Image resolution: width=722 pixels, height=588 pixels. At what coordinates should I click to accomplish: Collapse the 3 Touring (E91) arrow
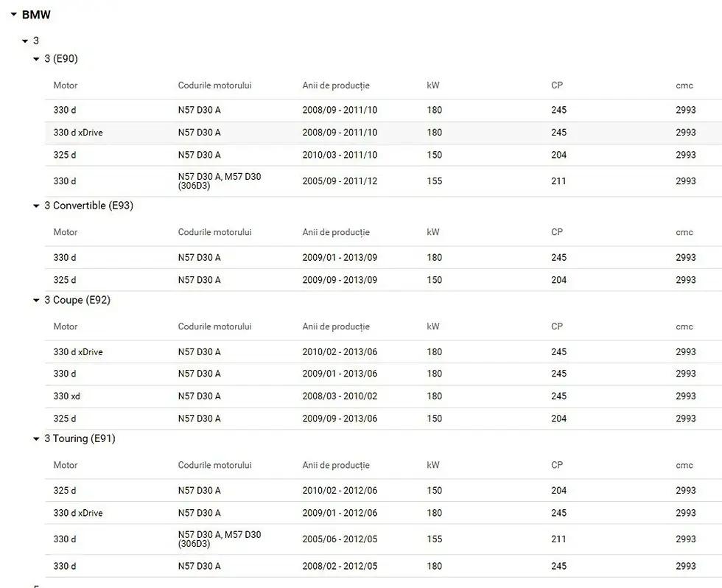point(36,439)
